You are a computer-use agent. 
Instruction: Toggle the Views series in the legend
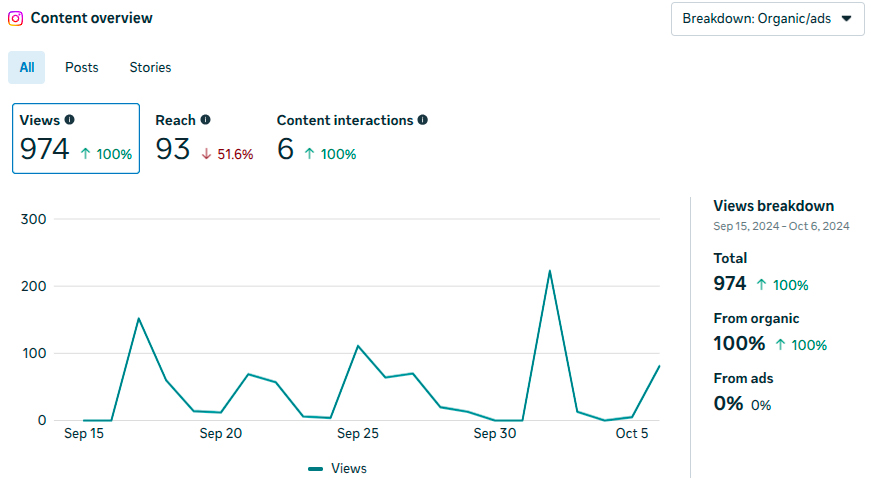(x=337, y=468)
